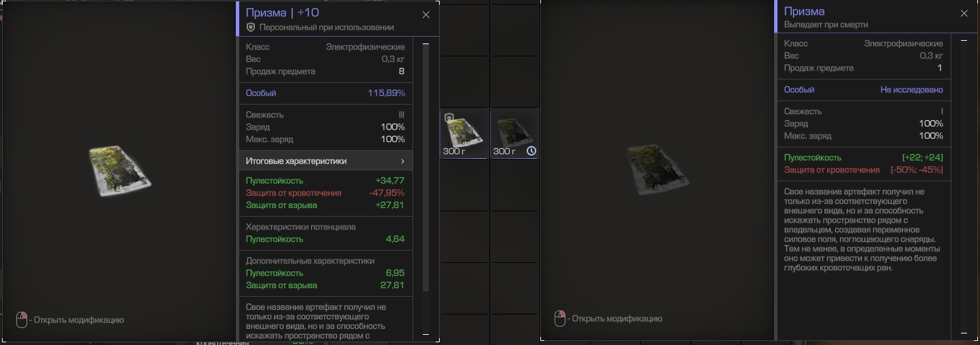Viewport: 980px width, 345px height.
Task: Select the first 300 г Призма inventory slot
Action: coord(463,133)
